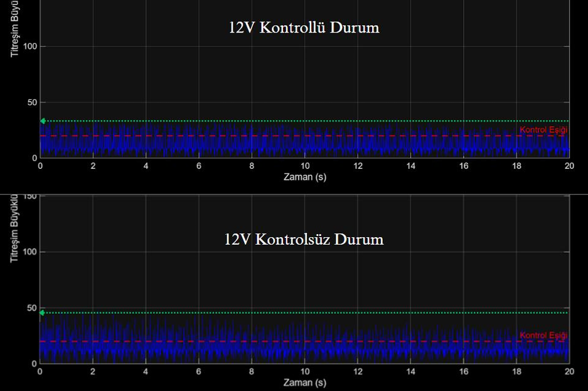Click the 2 x-axis tick in the top plot

[93, 166]
